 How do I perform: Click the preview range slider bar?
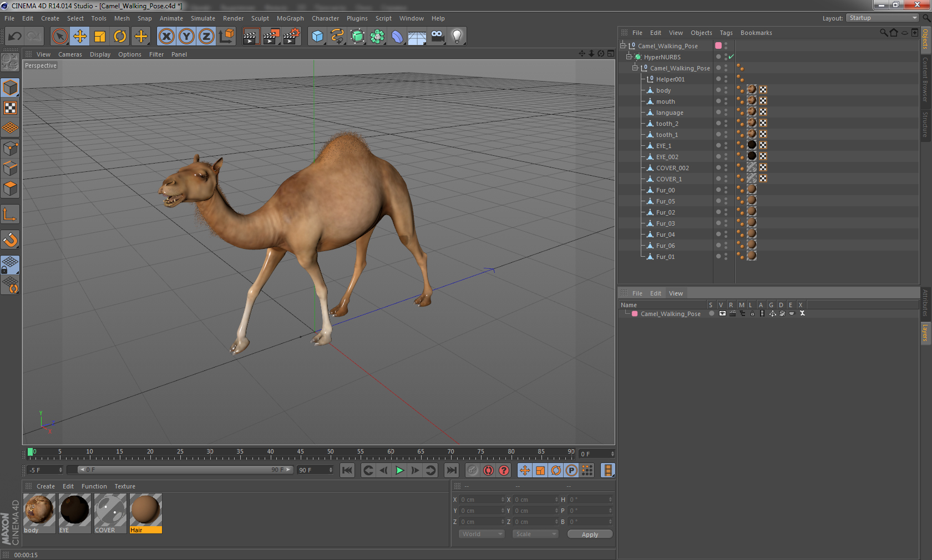click(185, 470)
